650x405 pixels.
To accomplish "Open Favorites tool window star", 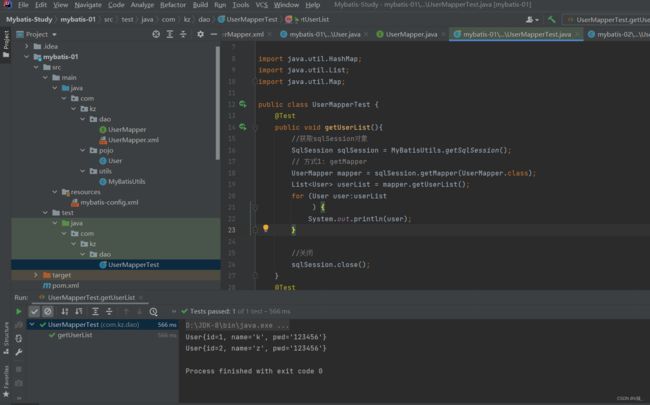I will point(6,382).
